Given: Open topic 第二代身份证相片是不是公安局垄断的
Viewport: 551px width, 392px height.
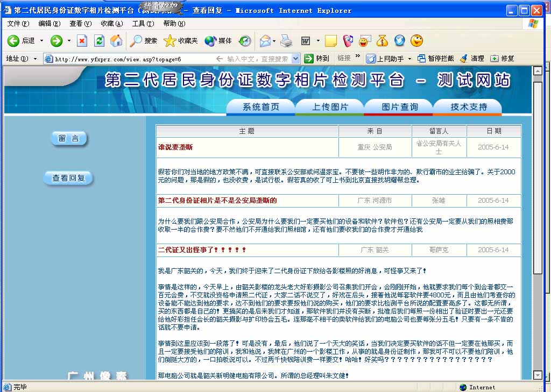Looking at the screenshot, I should pos(217,201).
